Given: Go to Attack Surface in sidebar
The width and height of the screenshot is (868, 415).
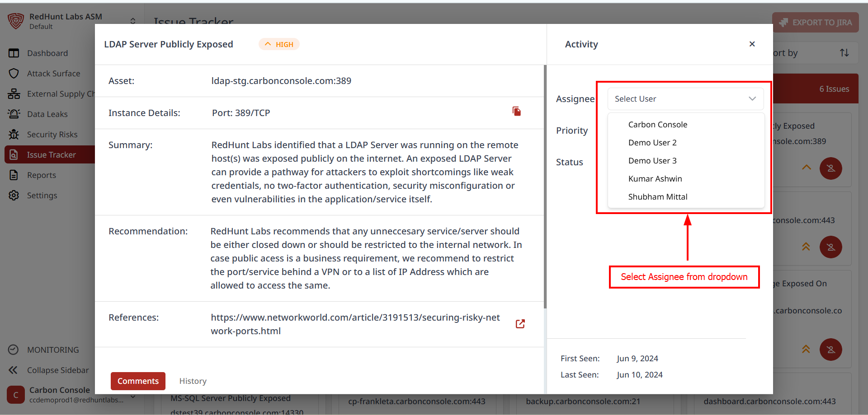Looking at the screenshot, I should point(53,74).
